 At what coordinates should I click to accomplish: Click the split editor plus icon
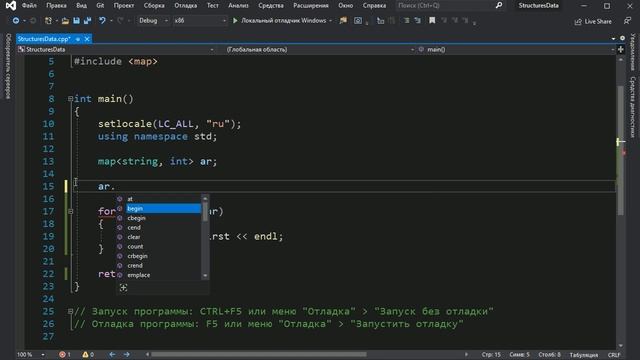[621, 49]
